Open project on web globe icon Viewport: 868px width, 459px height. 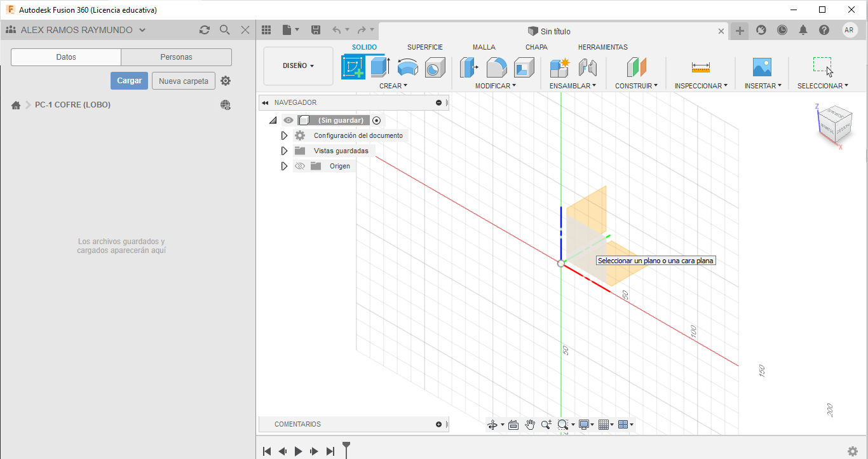click(226, 105)
